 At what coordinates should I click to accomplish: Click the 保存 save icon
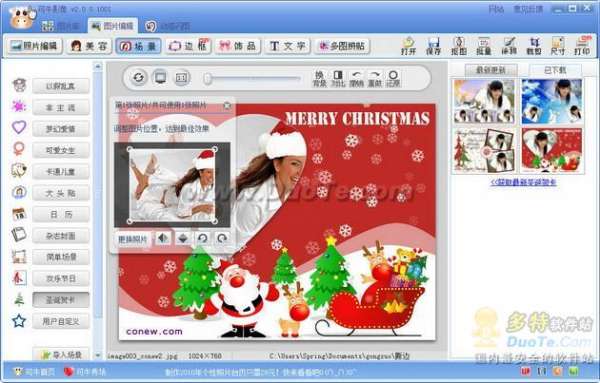433,46
